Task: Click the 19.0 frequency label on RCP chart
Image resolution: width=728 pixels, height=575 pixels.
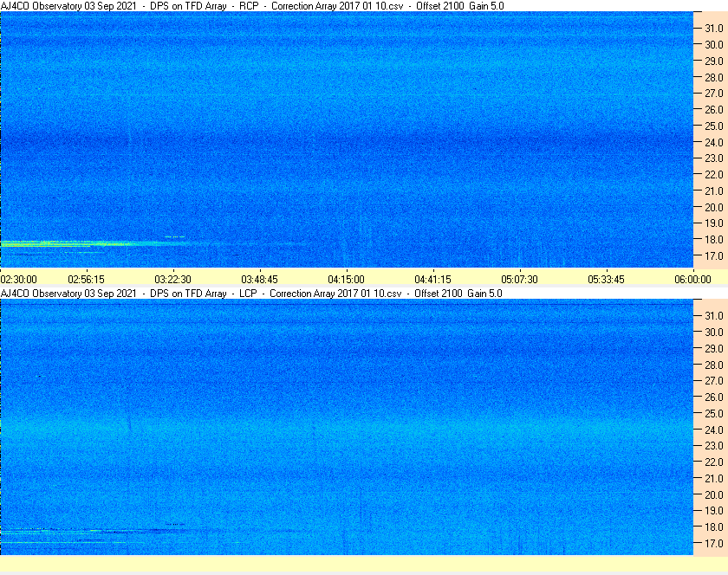Action: pos(714,223)
